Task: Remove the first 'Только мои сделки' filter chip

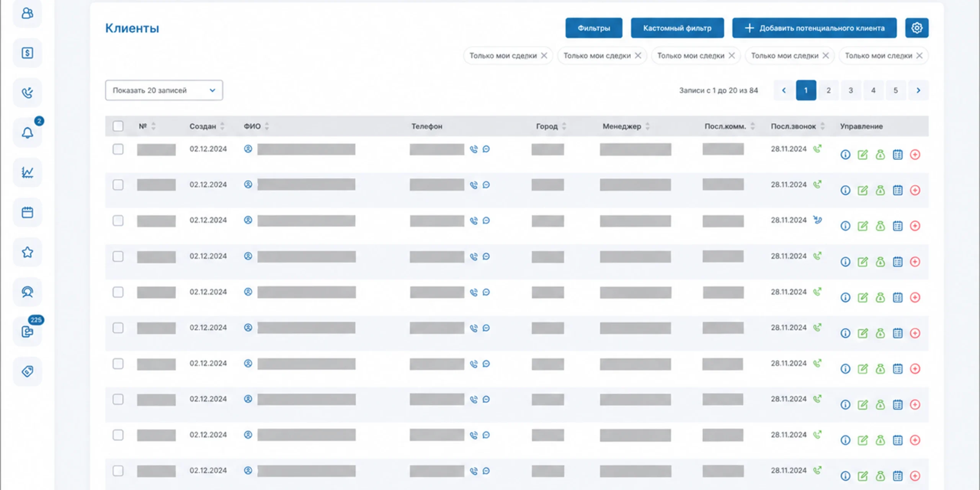Action: (x=544, y=56)
